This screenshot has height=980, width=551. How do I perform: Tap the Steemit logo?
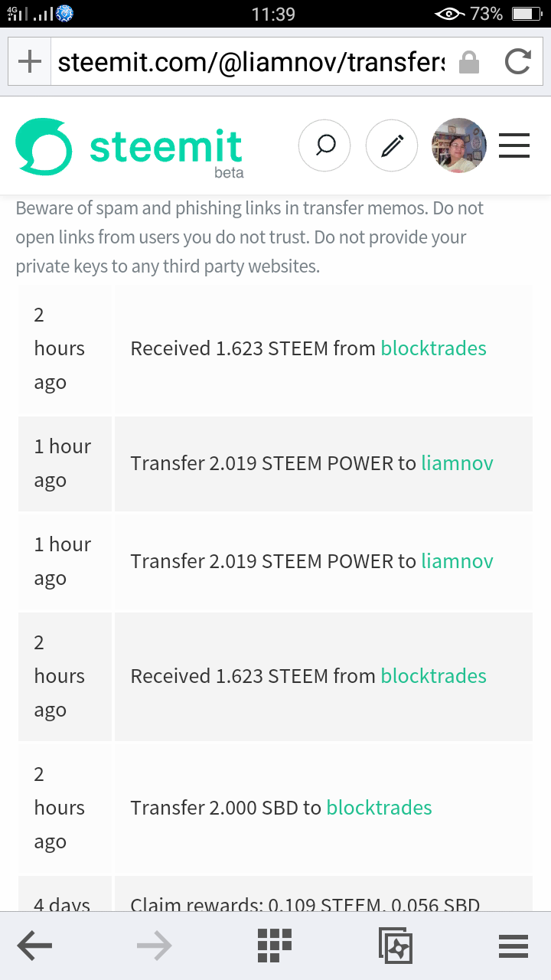[129, 147]
